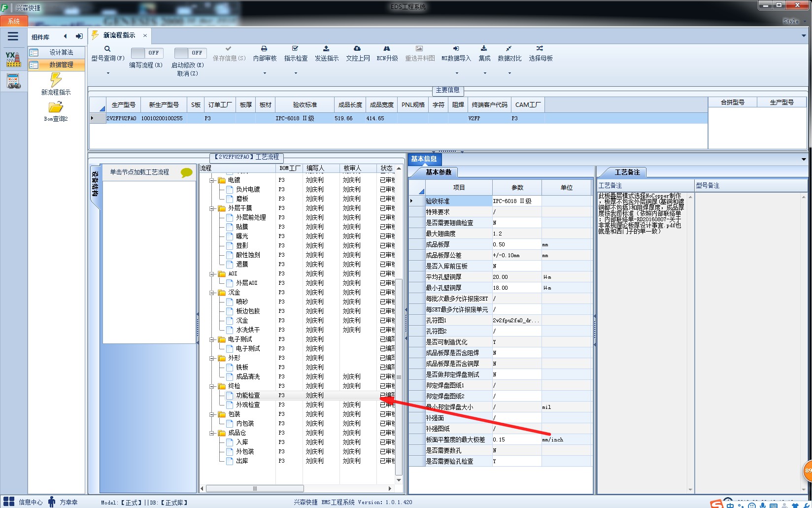Open dropdown arrow under 内部审核
This screenshot has width=812, height=508.
[x=265, y=73]
